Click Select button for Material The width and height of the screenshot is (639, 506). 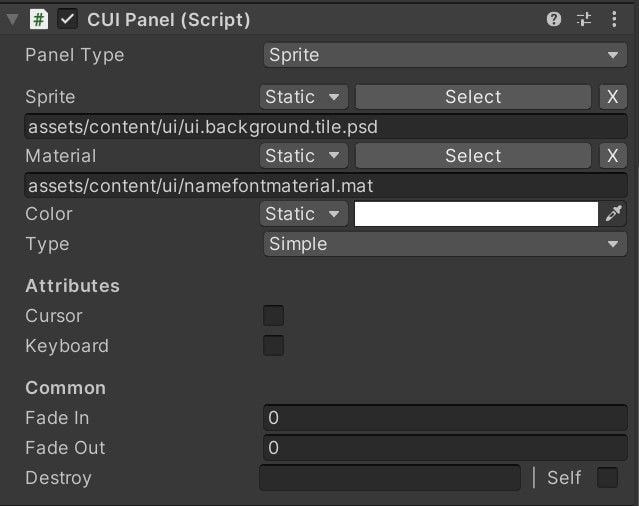point(473,156)
